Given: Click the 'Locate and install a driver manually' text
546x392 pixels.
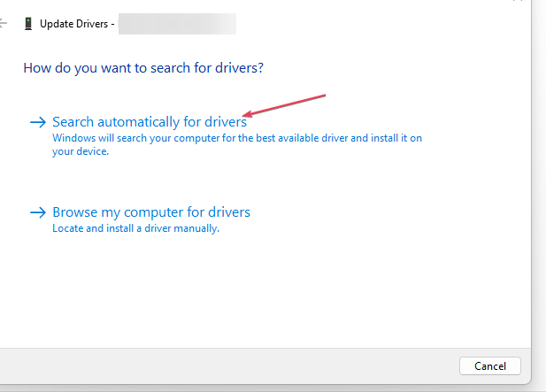Looking at the screenshot, I should click(135, 228).
